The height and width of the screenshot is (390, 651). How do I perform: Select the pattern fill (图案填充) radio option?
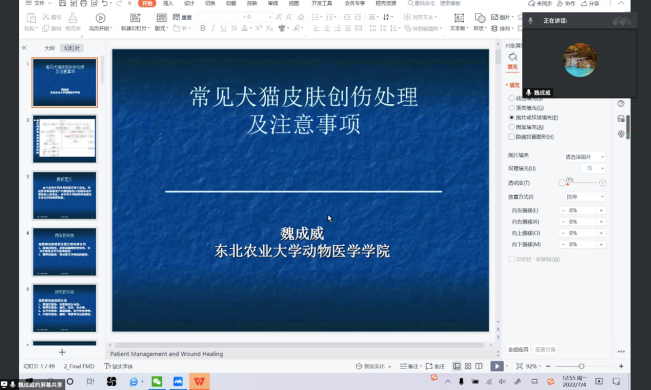coord(512,127)
